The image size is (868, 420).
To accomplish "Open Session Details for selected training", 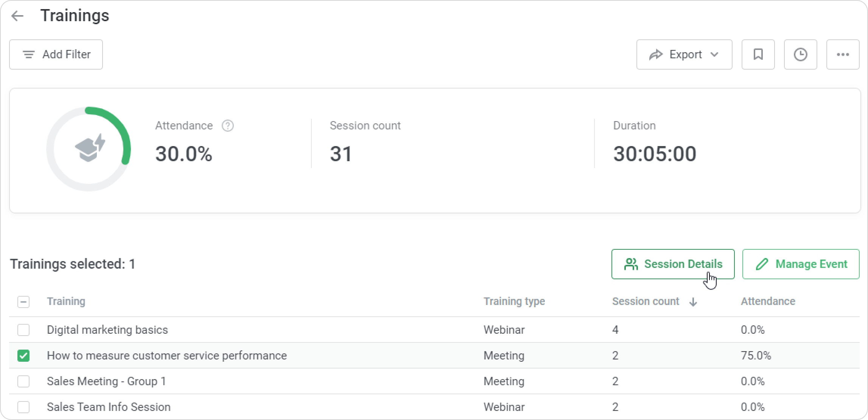I will pos(673,264).
